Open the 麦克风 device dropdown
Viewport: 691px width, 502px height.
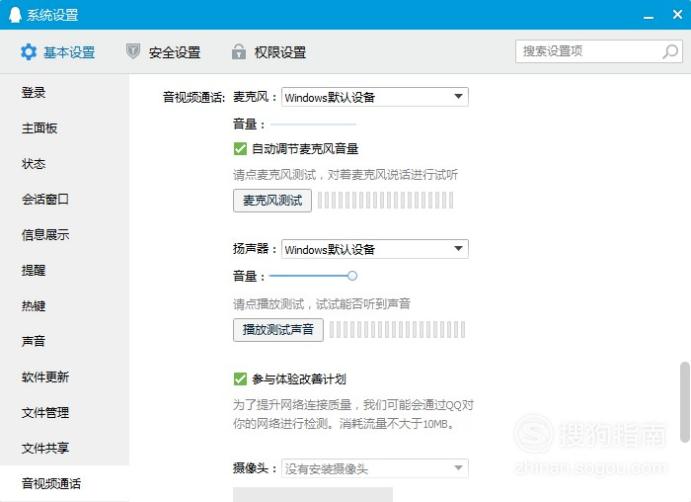[375, 97]
